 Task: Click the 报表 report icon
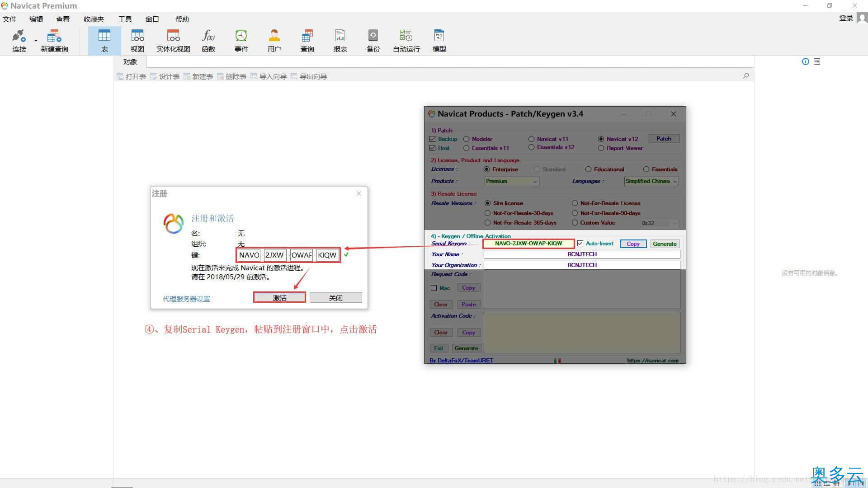point(340,41)
